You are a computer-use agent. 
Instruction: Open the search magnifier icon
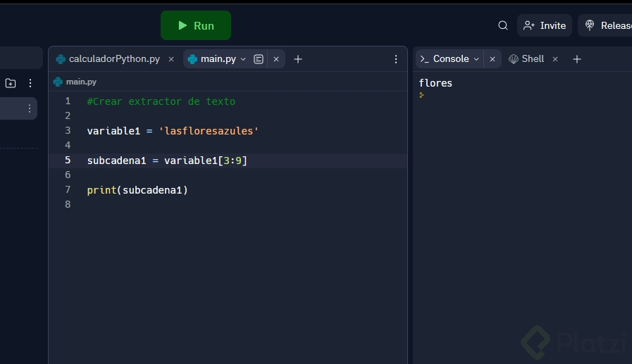(502, 25)
